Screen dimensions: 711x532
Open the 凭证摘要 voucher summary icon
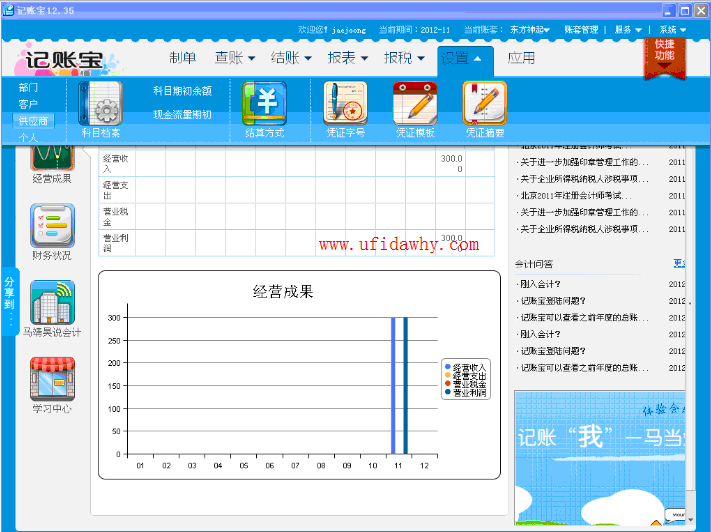(485, 104)
